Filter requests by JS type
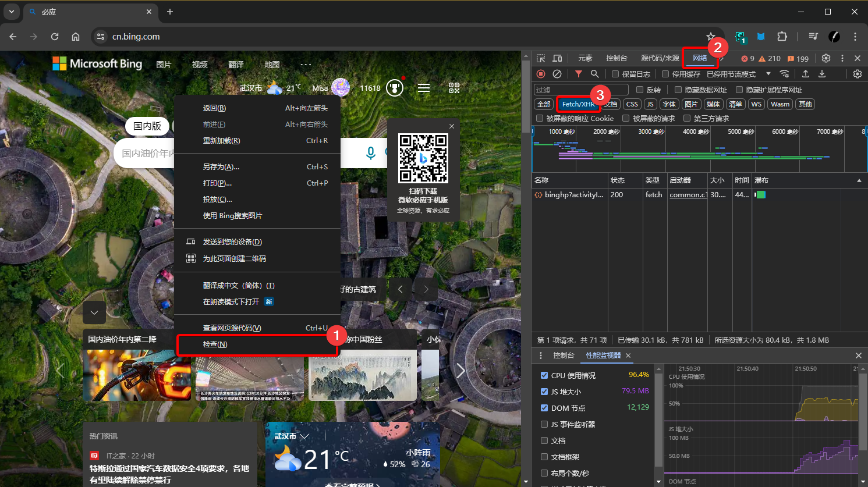This screenshot has height=487, width=868. (x=650, y=104)
